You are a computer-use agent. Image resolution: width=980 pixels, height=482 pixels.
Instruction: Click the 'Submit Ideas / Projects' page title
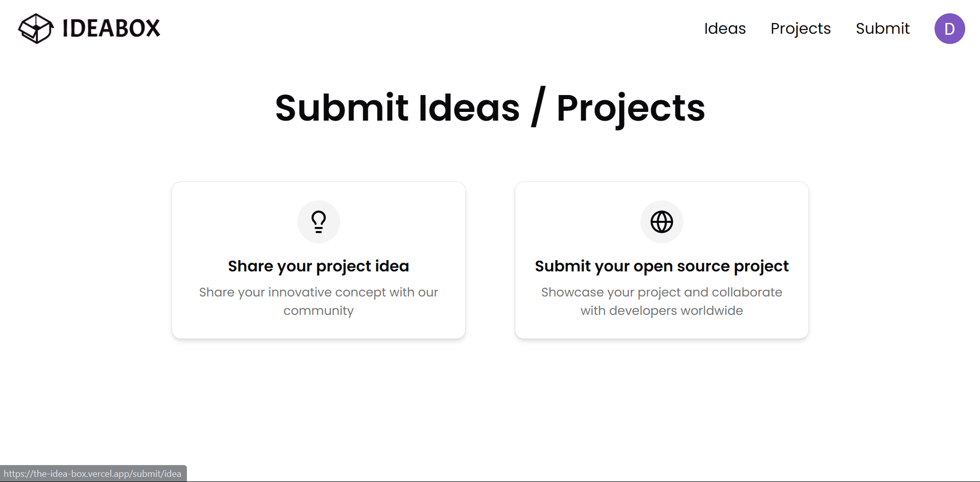pos(490,108)
